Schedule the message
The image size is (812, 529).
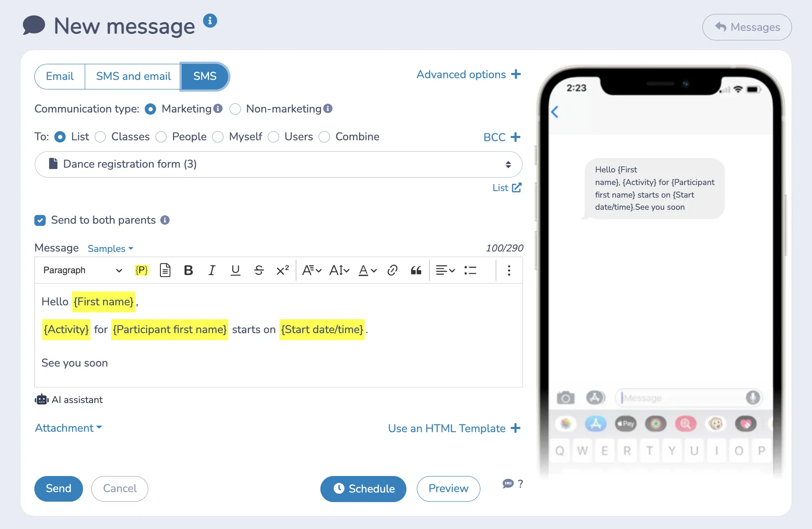click(363, 489)
